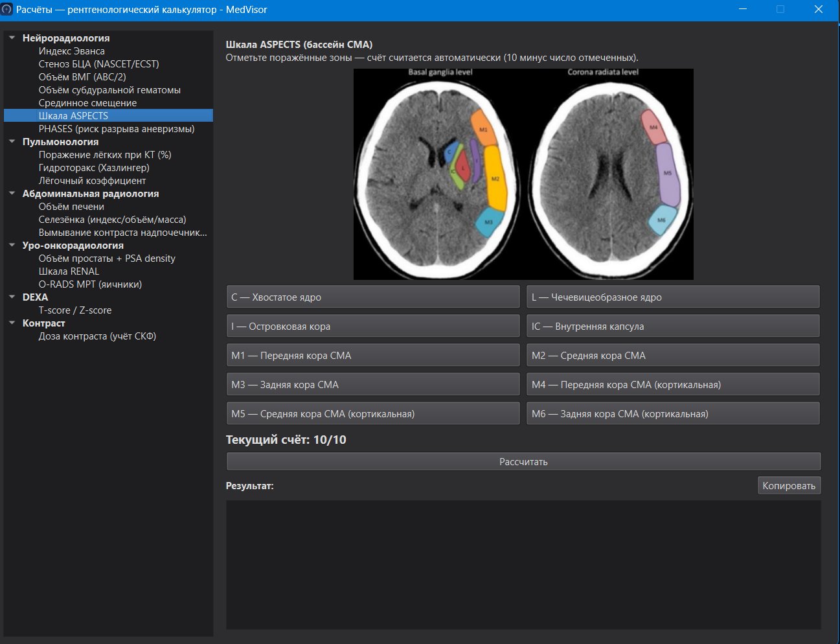This screenshot has height=644, width=840.
Task: Click the MedVisor app icon in title bar
Action: (7, 9)
